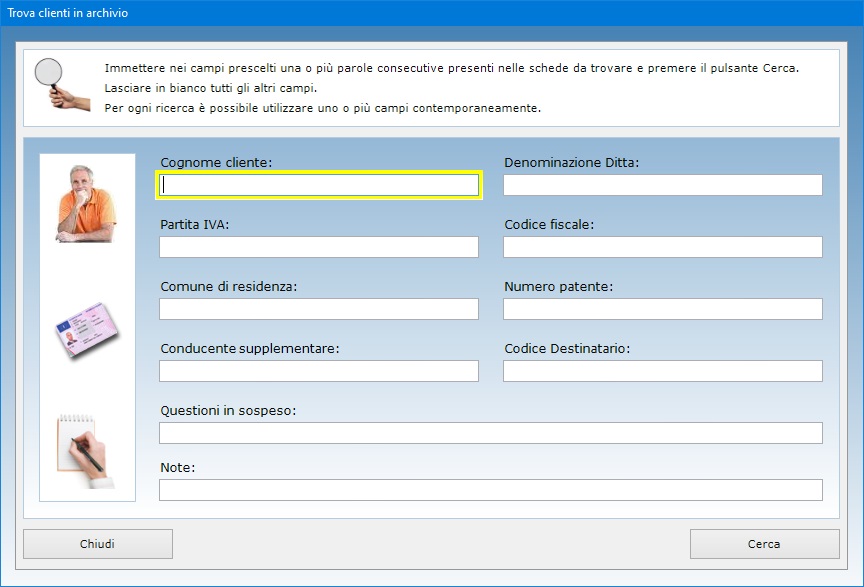Click the driver's license card icon
Viewport: 864px width, 587px height.
pos(86,332)
